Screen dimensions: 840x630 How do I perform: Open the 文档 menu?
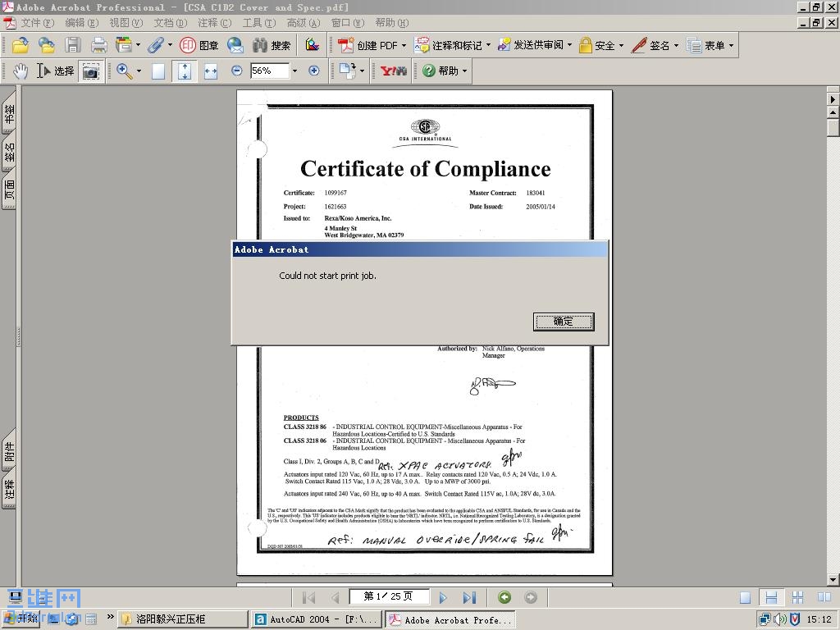coord(171,22)
